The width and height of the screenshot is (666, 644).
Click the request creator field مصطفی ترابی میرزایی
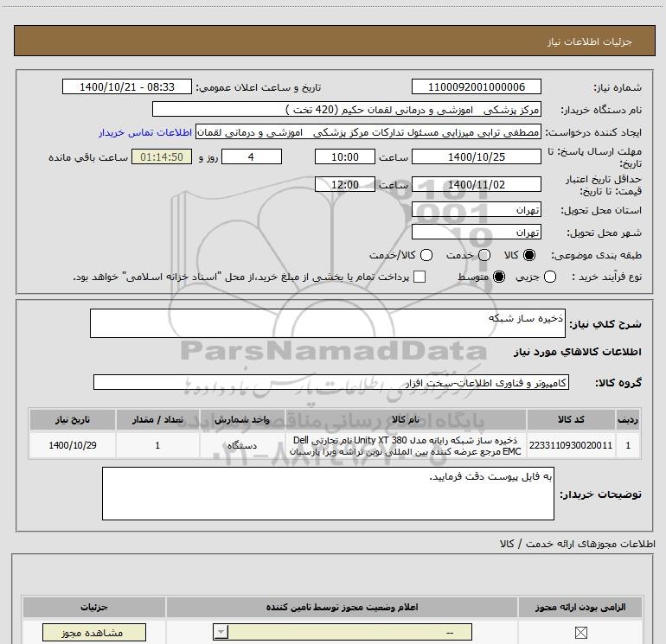pyautogui.click(x=368, y=132)
